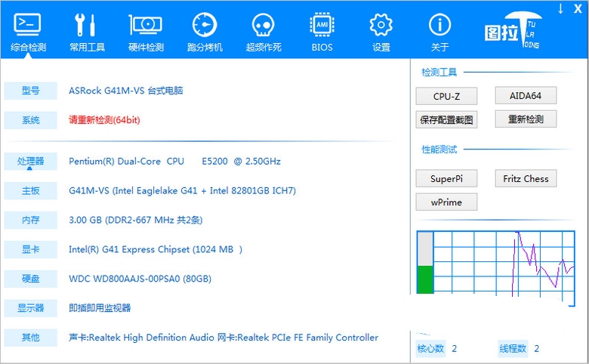
Task: Run the wPrime test
Action: pos(446,202)
